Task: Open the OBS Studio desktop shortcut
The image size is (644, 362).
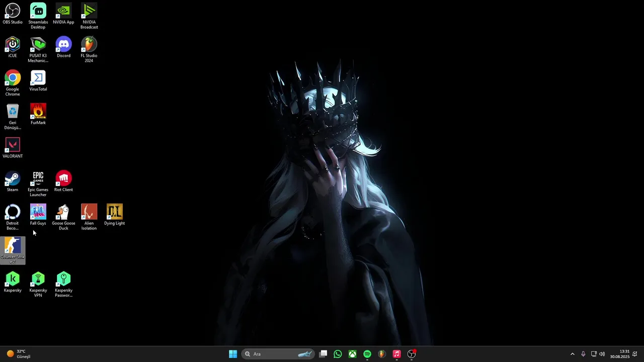Action: (13, 14)
